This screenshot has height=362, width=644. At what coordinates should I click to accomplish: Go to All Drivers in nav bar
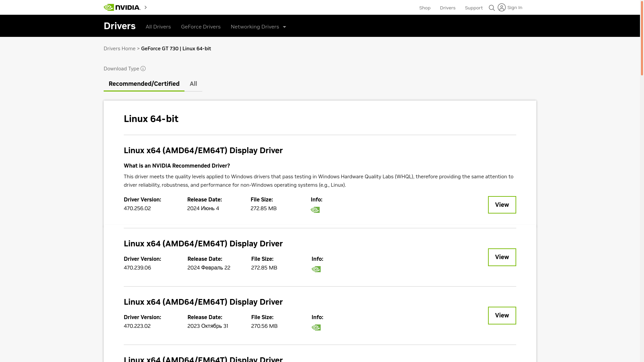(158, 27)
